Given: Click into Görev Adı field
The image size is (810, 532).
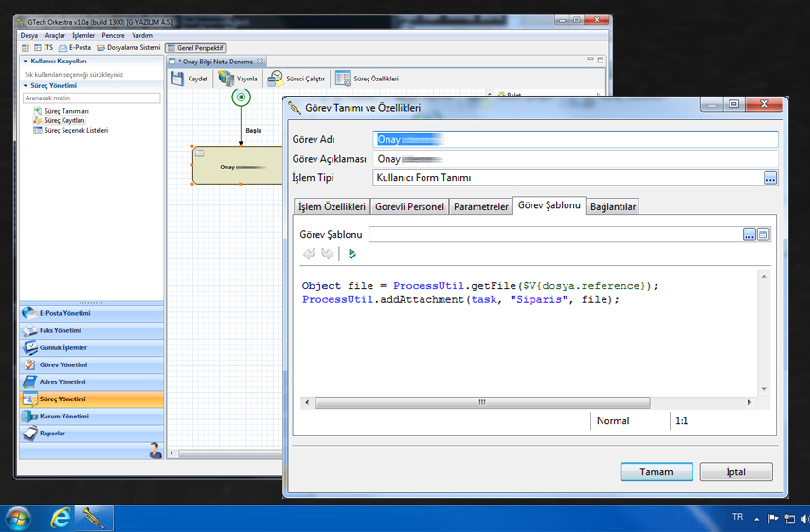Looking at the screenshot, I should (575, 139).
